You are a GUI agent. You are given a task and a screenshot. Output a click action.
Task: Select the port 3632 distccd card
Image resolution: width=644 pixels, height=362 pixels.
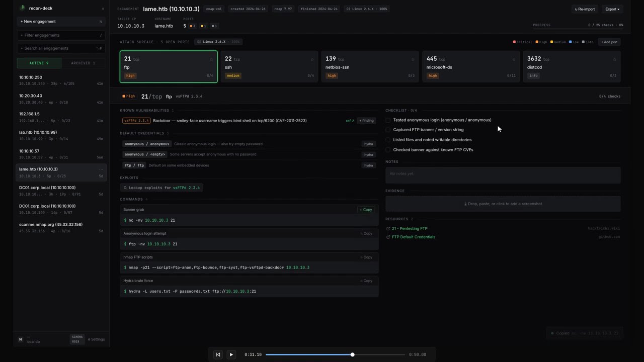[572, 66]
